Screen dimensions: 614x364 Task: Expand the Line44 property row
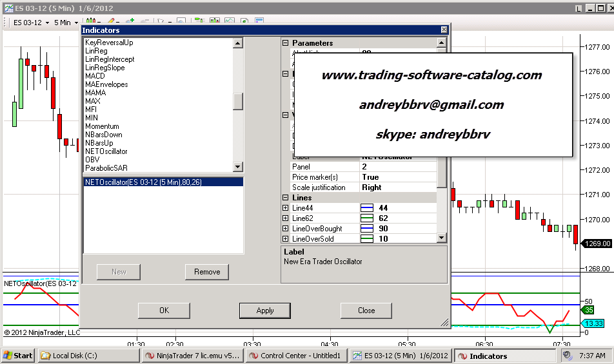pyautogui.click(x=286, y=208)
